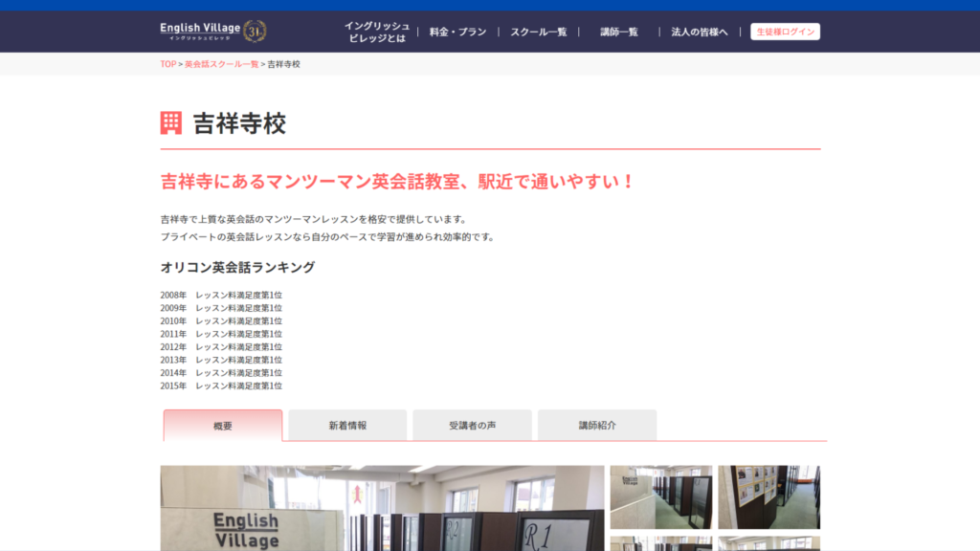The height and width of the screenshot is (551, 980).
Task: Click the 生徒様ログイン button
Action: click(785, 32)
